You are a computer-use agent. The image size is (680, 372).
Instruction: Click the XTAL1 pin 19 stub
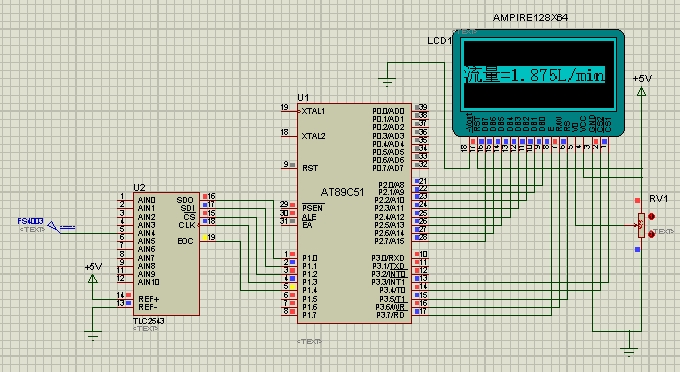(x=289, y=110)
